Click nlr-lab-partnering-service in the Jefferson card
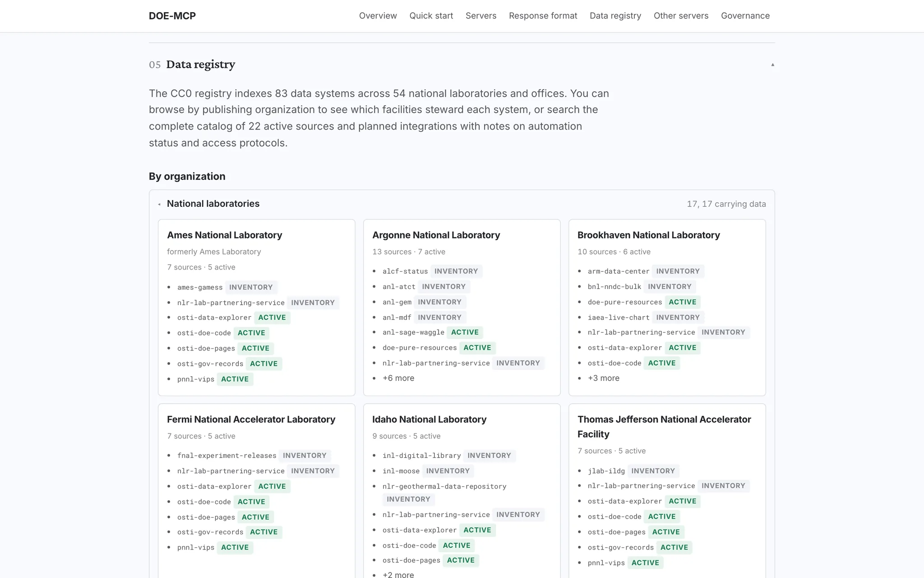This screenshot has height=578, width=924. 642,486
